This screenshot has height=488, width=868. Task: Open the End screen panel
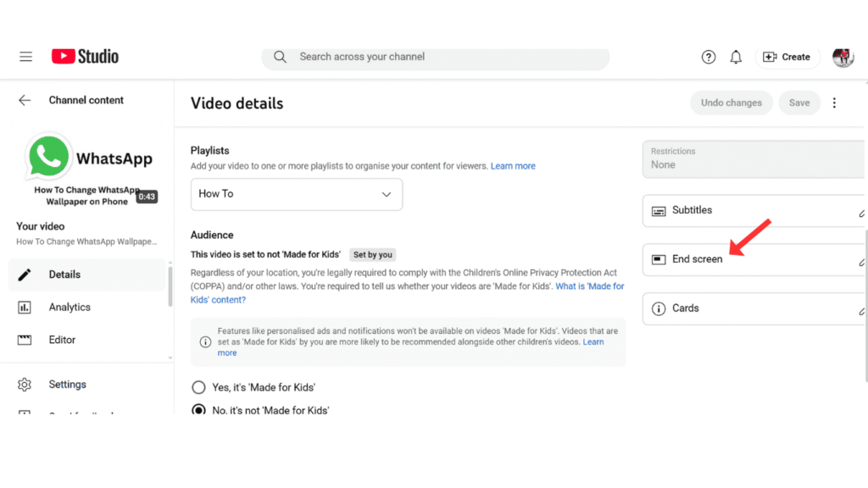tap(754, 259)
